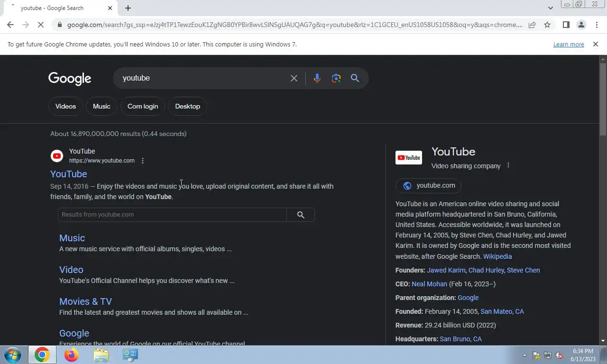
Task: Click YouTube logo in knowledge panel
Action: [409, 158]
